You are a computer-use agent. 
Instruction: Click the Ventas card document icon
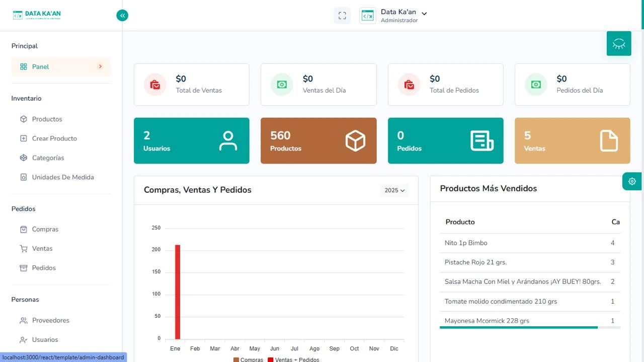tap(609, 141)
